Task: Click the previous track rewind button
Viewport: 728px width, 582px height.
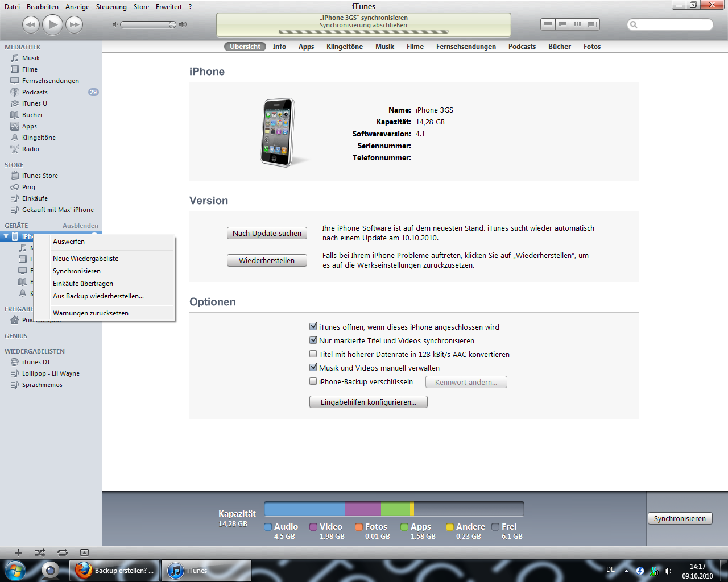Action: pos(31,24)
